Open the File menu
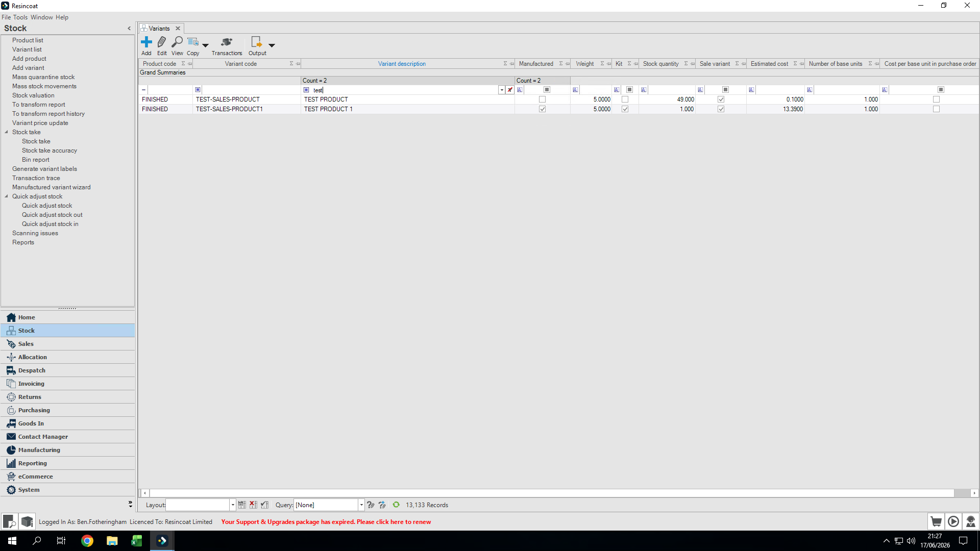Viewport: 980px width, 551px height. point(6,17)
